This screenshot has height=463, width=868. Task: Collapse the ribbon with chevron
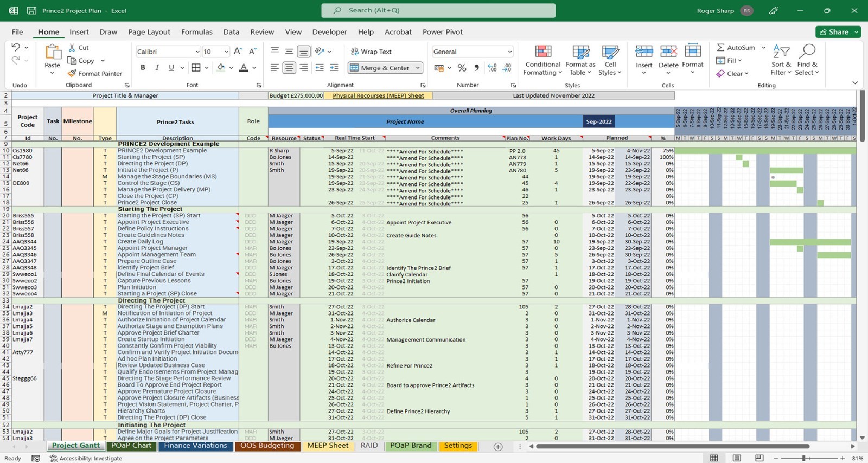pos(855,83)
